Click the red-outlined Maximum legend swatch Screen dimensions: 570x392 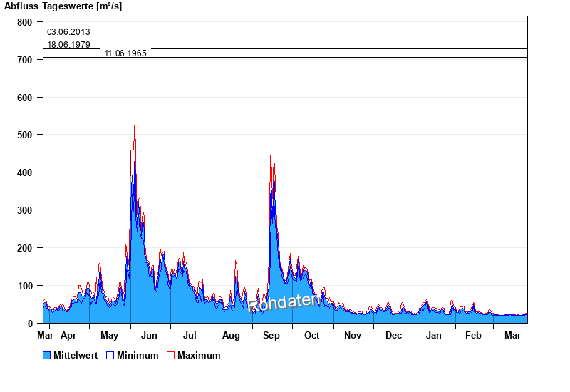170,355
